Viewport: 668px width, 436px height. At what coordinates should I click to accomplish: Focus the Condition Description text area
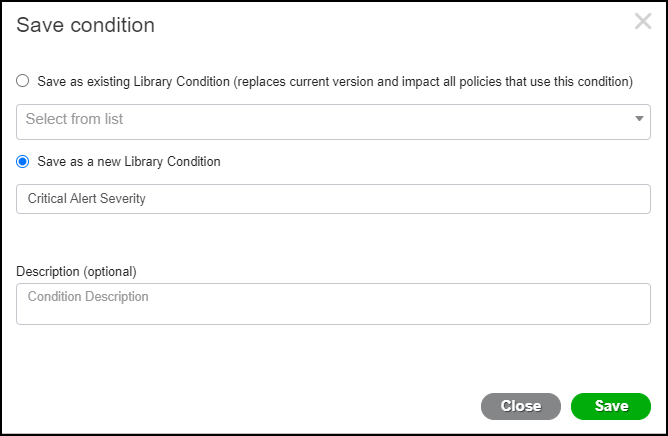[333, 304]
